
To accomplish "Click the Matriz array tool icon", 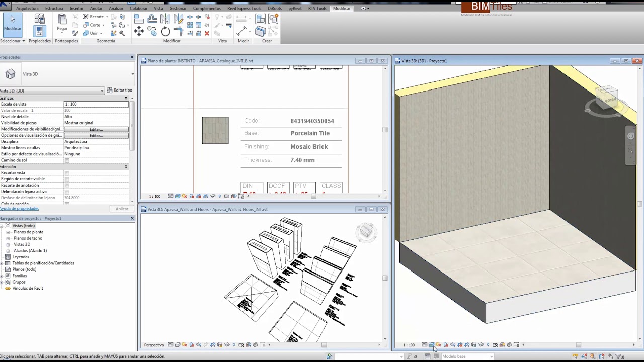I will pos(190,25).
